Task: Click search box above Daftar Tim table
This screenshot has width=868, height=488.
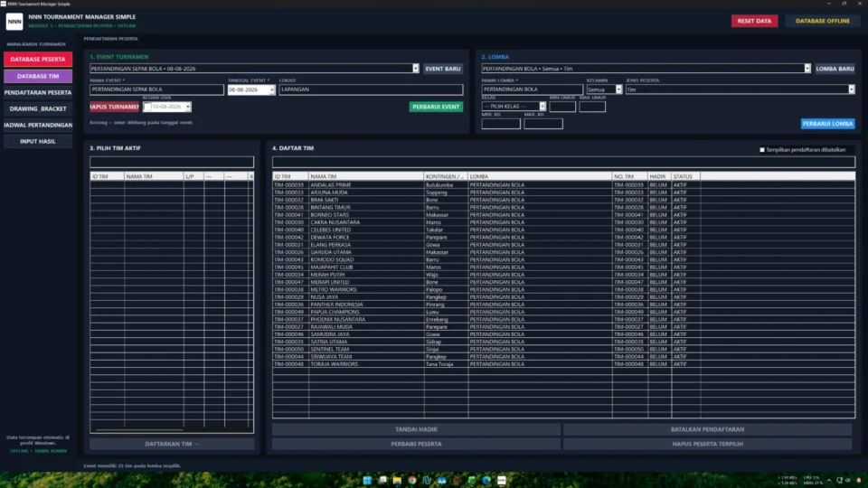Action: 563,162
